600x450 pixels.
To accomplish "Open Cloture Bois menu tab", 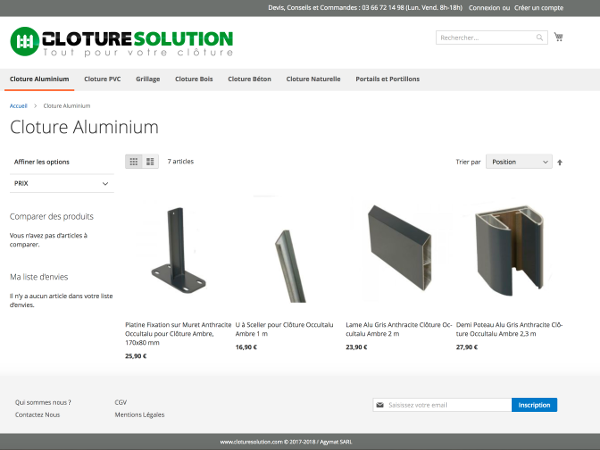I will 194,79.
